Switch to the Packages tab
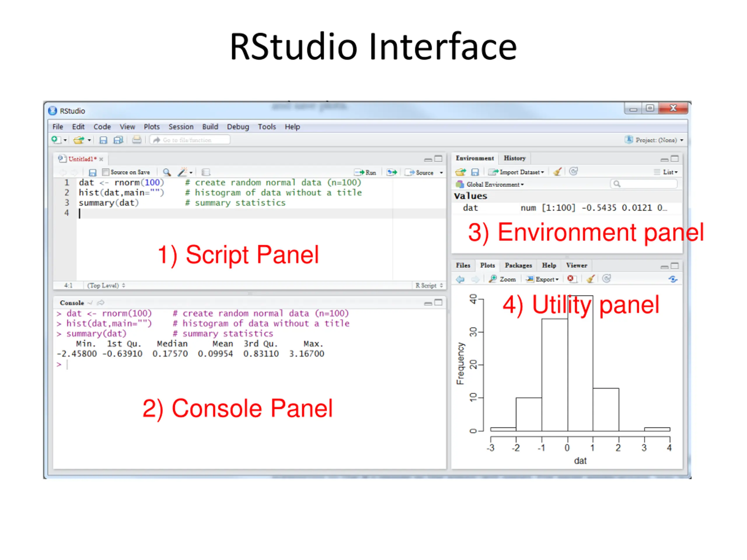This screenshot has height=560, width=747. pyautogui.click(x=518, y=266)
